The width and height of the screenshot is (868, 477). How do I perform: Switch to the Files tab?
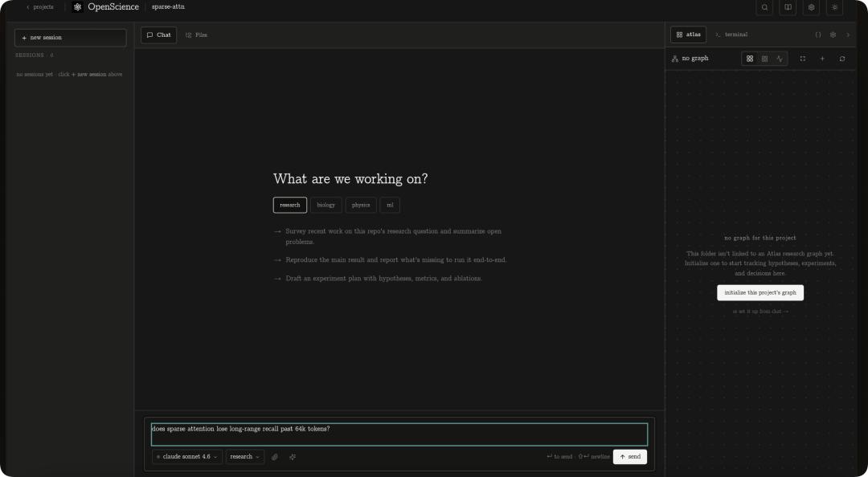(196, 35)
